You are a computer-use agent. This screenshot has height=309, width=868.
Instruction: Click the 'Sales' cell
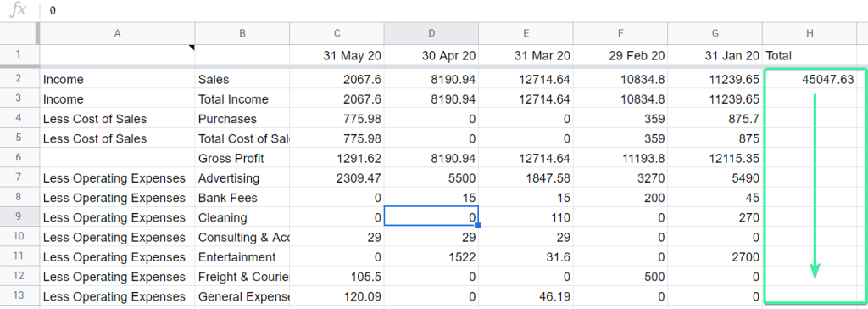point(242,79)
